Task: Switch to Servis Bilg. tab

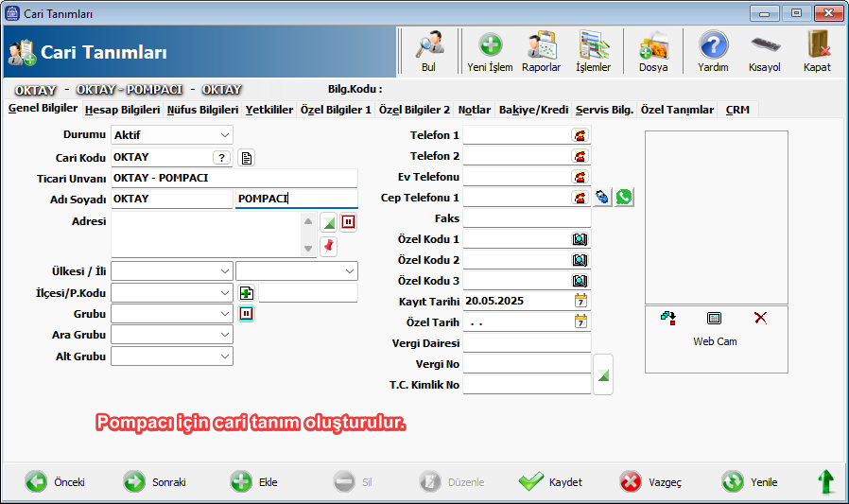Action: pyautogui.click(x=604, y=110)
